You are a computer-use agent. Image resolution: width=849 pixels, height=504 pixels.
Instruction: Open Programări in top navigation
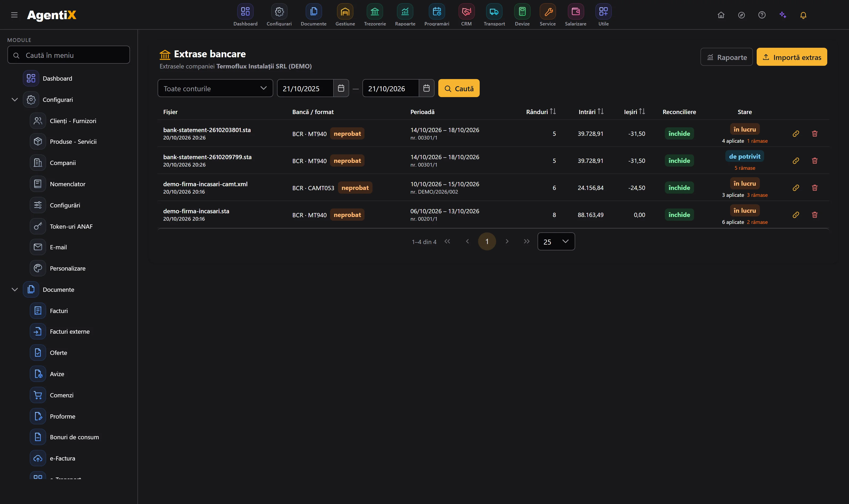pyautogui.click(x=437, y=15)
